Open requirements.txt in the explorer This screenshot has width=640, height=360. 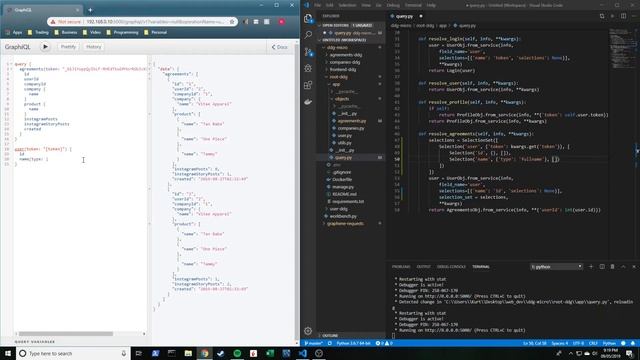point(348,202)
